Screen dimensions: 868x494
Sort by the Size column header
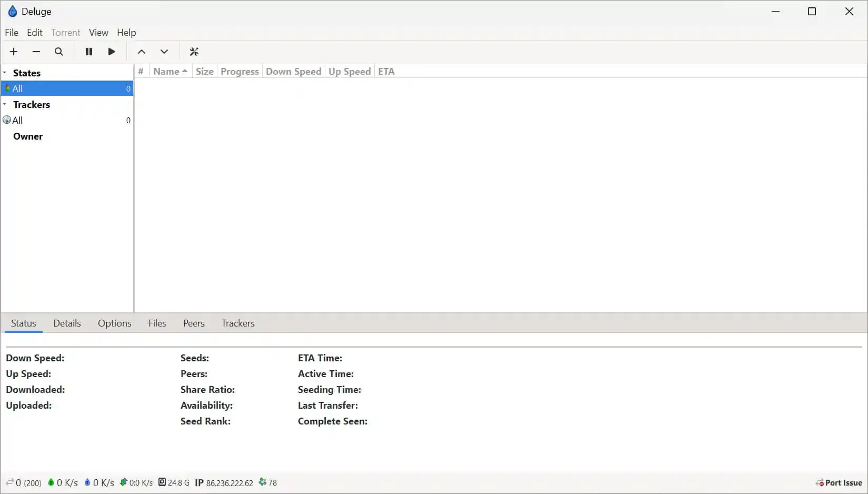(x=204, y=71)
